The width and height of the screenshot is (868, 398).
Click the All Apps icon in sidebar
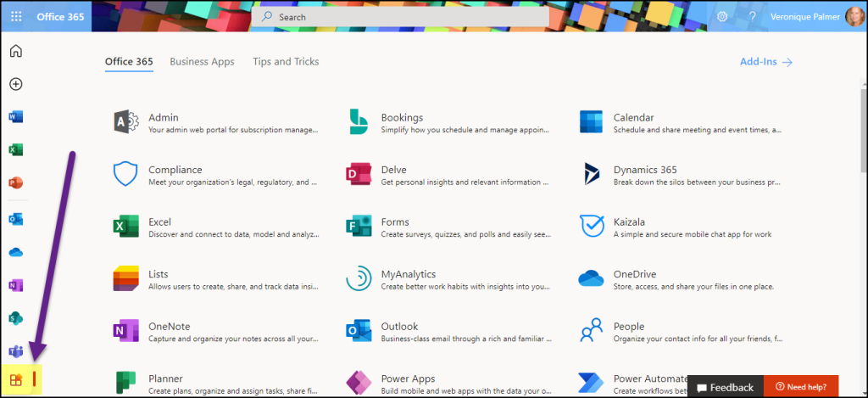click(x=15, y=380)
